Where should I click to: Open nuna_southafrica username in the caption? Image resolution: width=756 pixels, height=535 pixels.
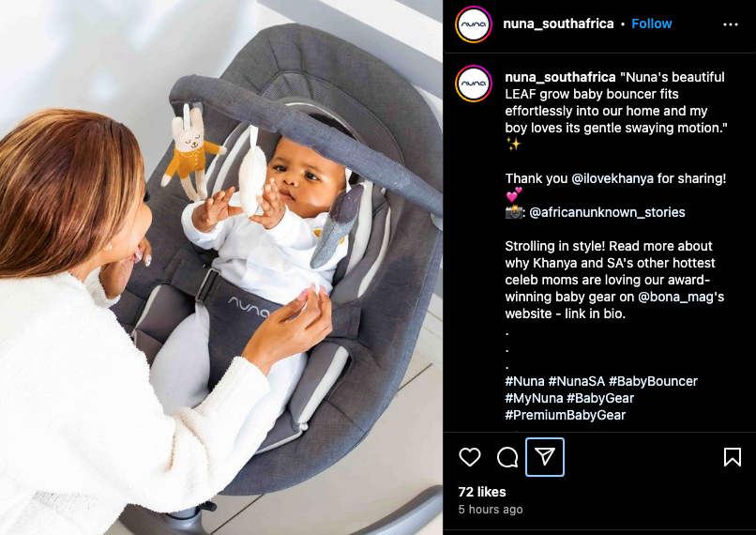point(560,77)
